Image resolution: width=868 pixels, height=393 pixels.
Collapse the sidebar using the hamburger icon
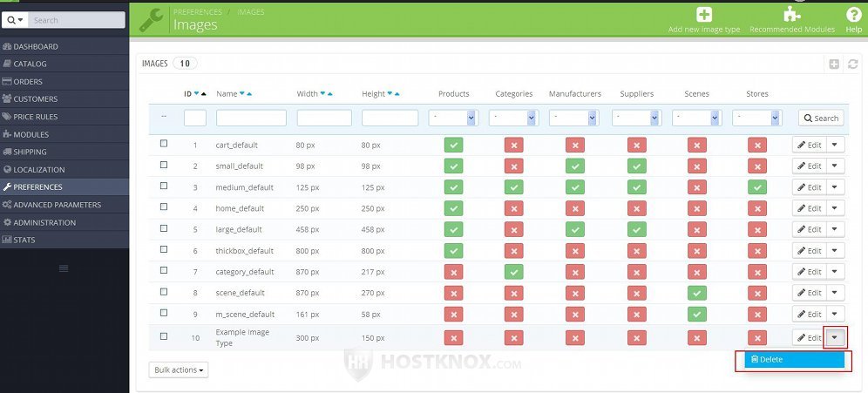tap(64, 268)
